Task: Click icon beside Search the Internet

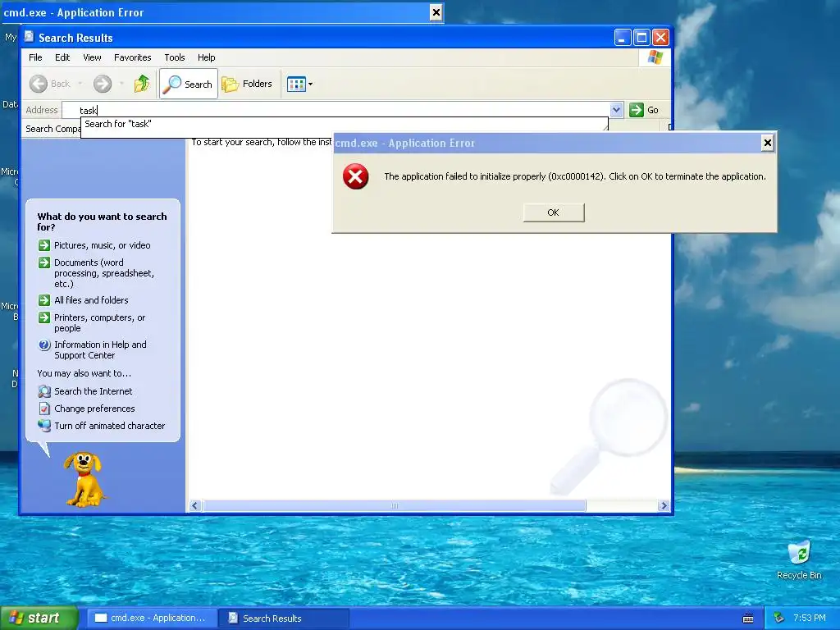Action: coord(44,391)
